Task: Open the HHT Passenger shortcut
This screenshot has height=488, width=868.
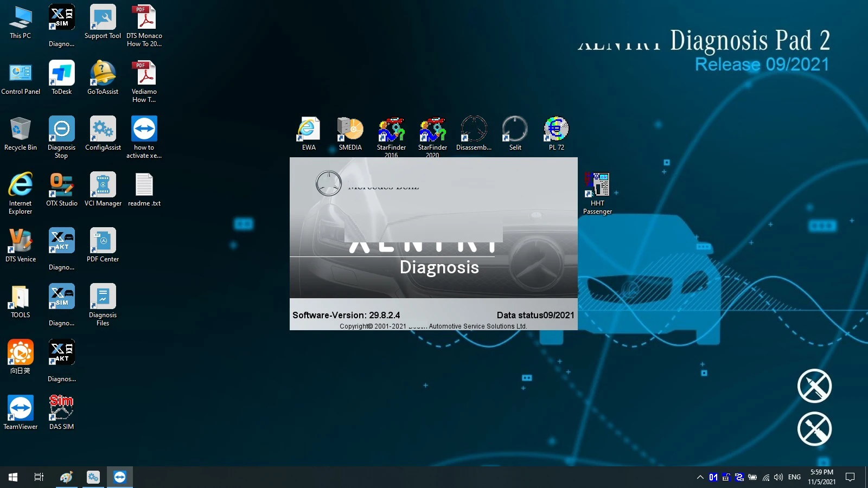Action: click(x=597, y=194)
